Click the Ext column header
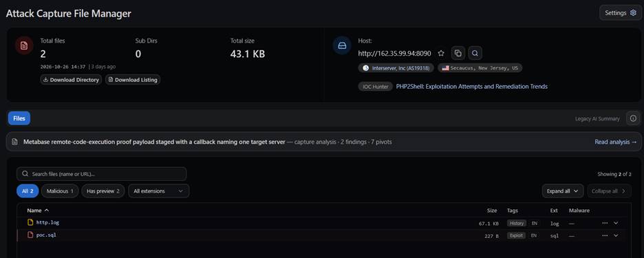 tap(554, 211)
